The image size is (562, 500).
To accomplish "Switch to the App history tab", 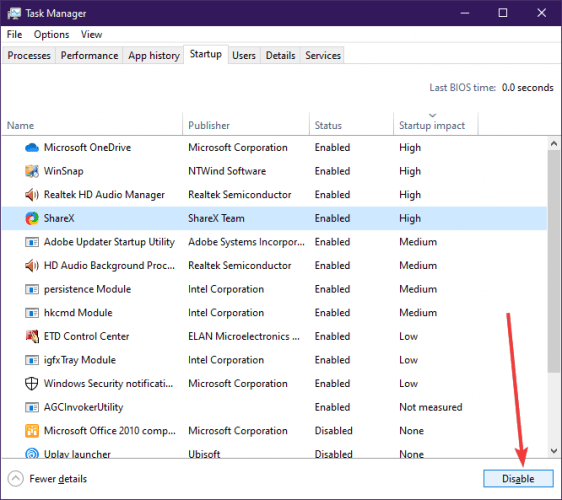I will pos(154,55).
